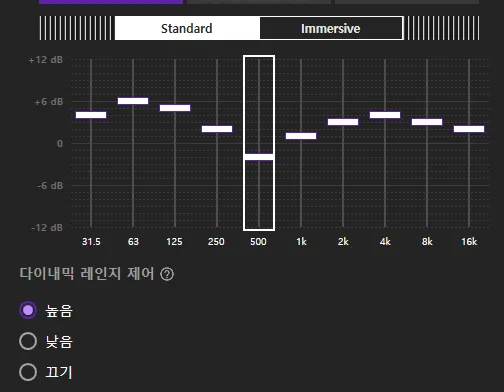Image resolution: width=504 pixels, height=392 pixels.
Task: Click the 8k equalizer slider handle
Action: pyautogui.click(x=427, y=122)
